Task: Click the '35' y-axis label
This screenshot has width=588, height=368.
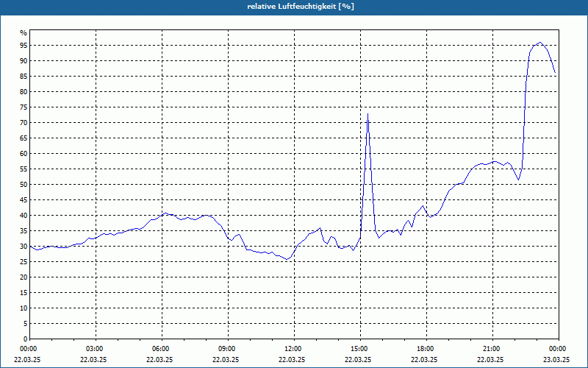Action: pyautogui.click(x=24, y=231)
